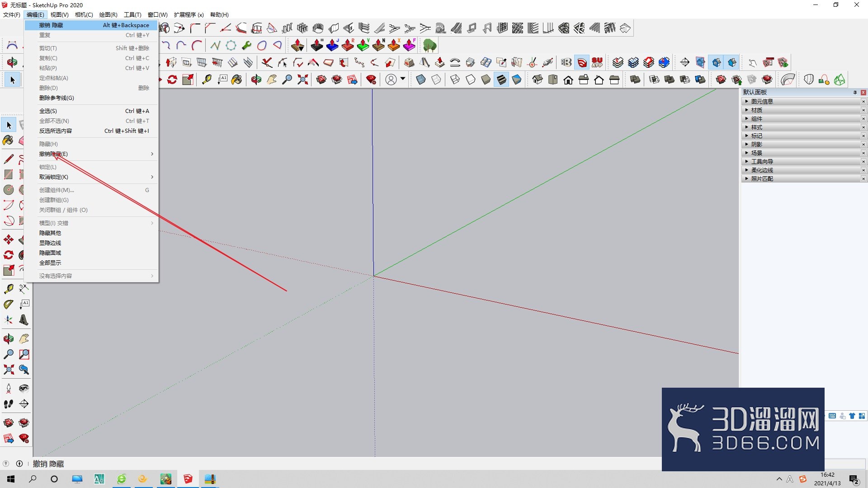Select the Zoom Extents tool in left toolbar
This screenshot has height=488, width=868.
pyautogui.click(x=9, y=370)
